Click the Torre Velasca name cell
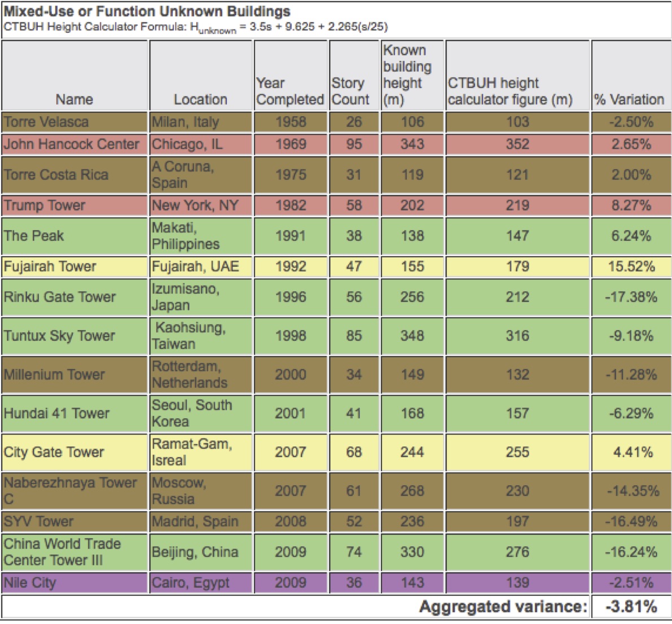The height and width of the screenshot is (624, 672). pos(46,122)
